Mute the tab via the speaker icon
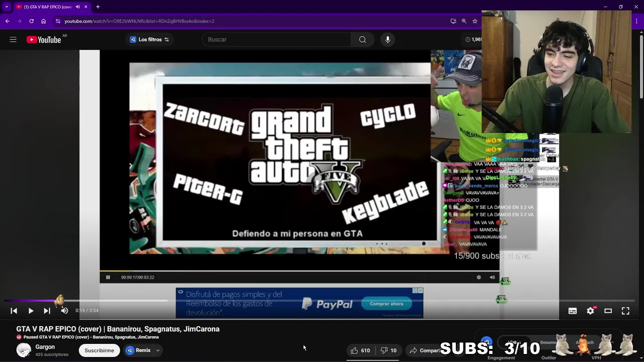The width and height of the screenshot is (644, 362). tap(77, 7)
